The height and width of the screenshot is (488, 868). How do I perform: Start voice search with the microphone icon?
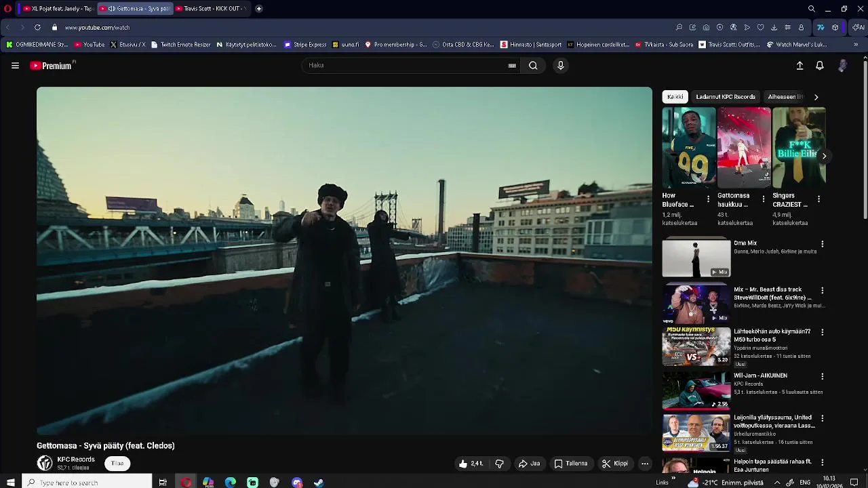560,66
